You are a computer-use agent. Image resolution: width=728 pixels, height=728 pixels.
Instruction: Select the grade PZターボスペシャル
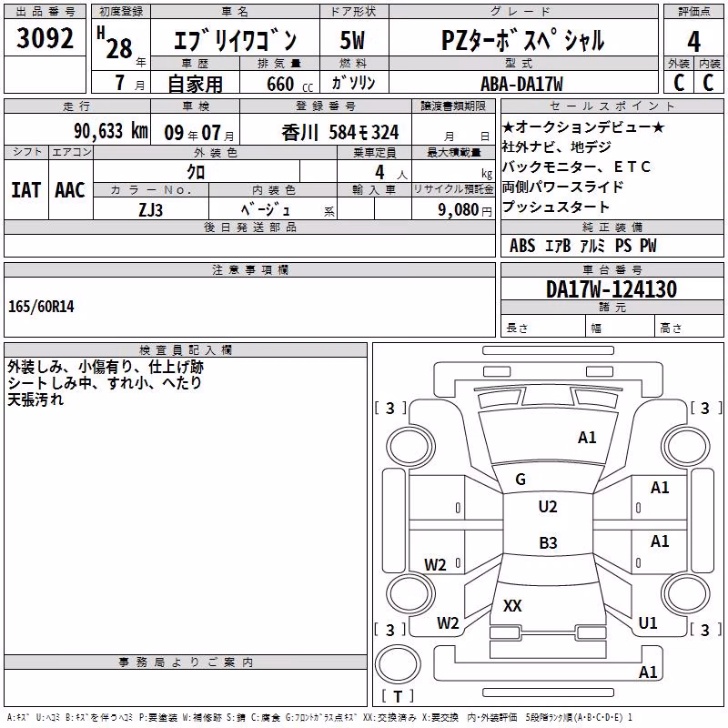[x=522, y=40]
